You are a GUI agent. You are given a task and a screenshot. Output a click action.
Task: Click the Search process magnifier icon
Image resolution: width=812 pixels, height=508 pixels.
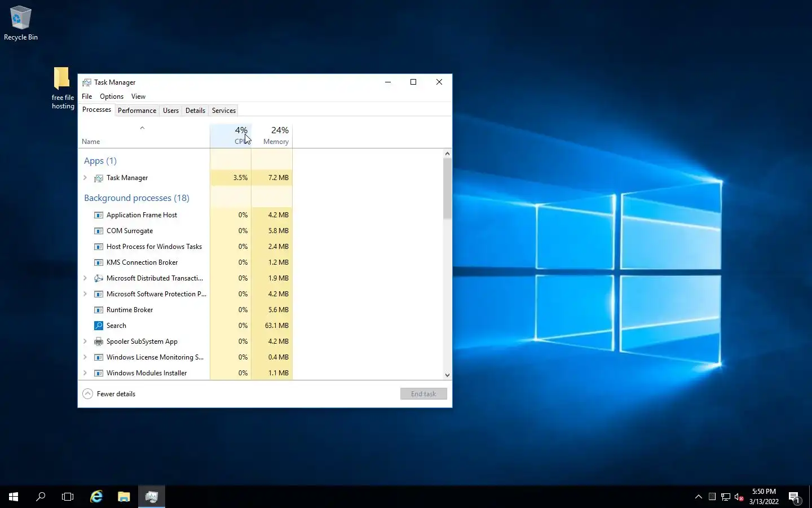[x=99, y=326]
